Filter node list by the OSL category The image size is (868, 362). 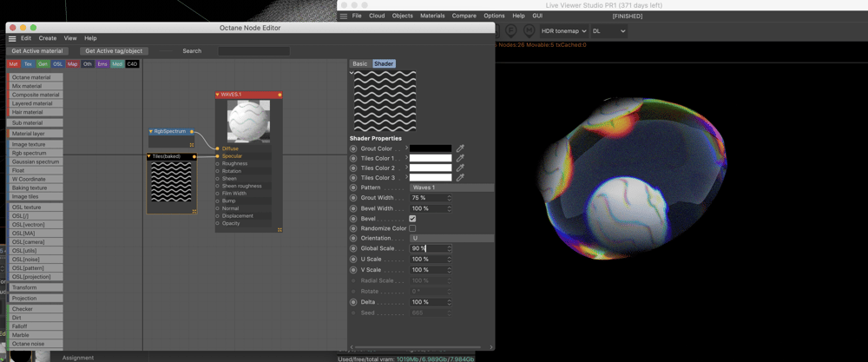[x=58, y=64]
